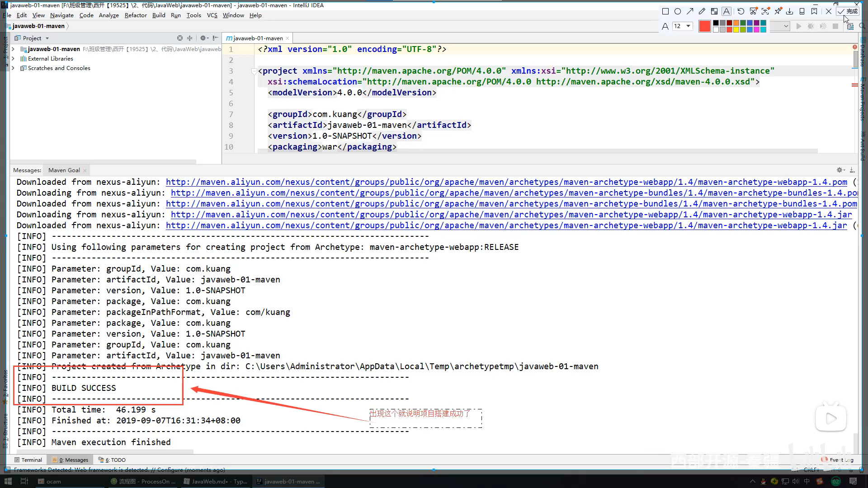The width and height of the screenshot is (868, 488).
Task: Click the Stop square icon
Action: click(835, 26)
